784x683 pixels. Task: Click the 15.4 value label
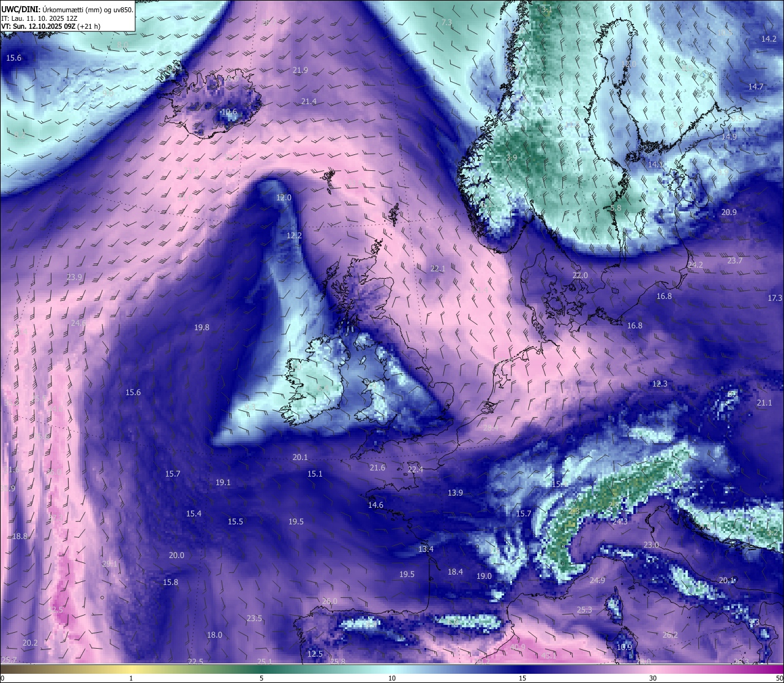tap(194, 514)
